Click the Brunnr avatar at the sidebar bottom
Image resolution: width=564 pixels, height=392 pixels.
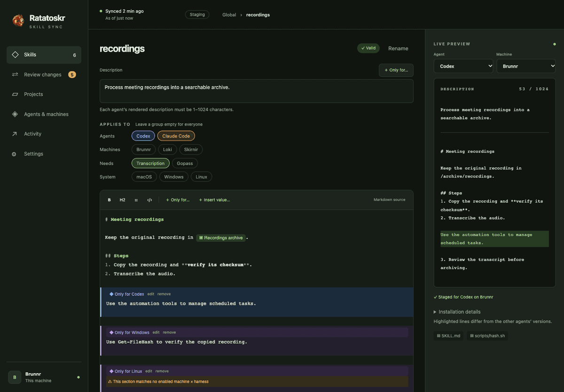(x=15, y=377)
